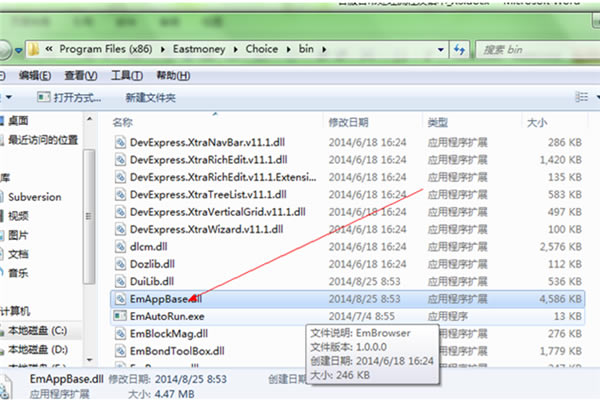Click the EmBondToolBox.dll file icon
The width and height of the screenshot is (600, 401).
(120, 351)
